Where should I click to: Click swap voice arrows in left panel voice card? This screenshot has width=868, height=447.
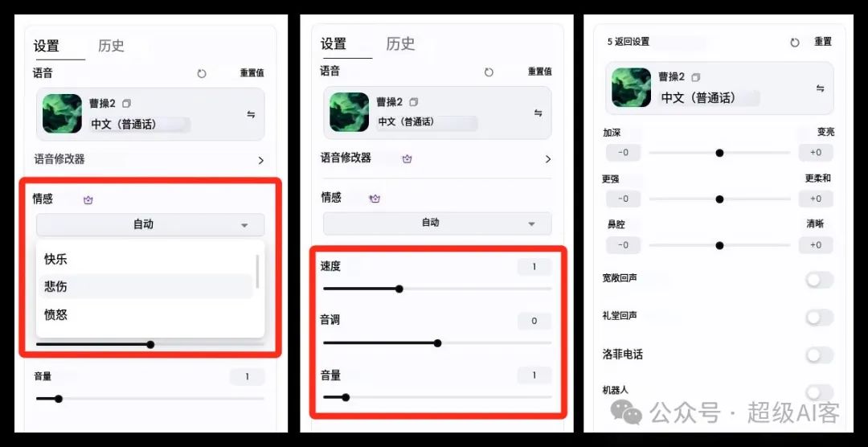coord(251,115)
